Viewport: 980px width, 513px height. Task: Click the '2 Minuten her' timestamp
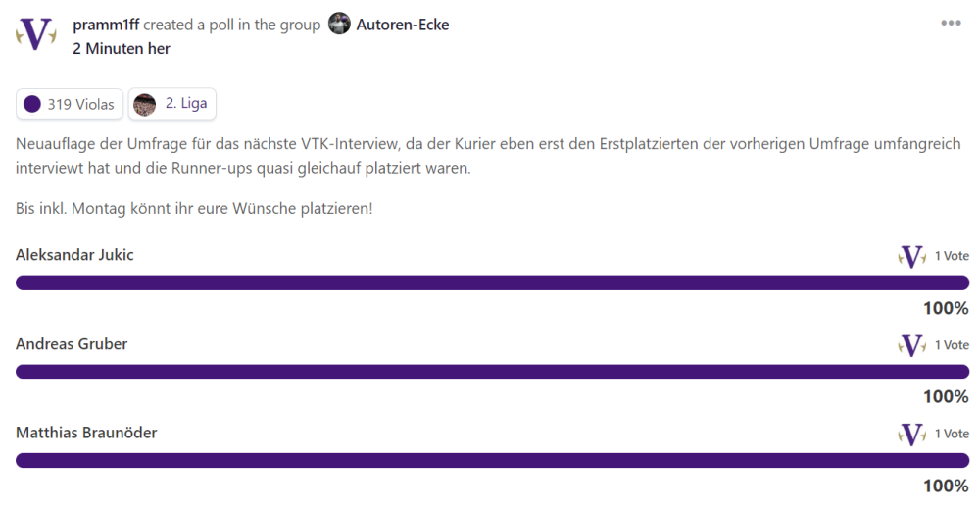122,48
